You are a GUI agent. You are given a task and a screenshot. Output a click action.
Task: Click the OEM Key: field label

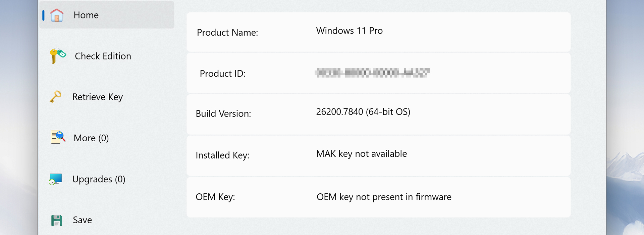(x=215, y=197)
